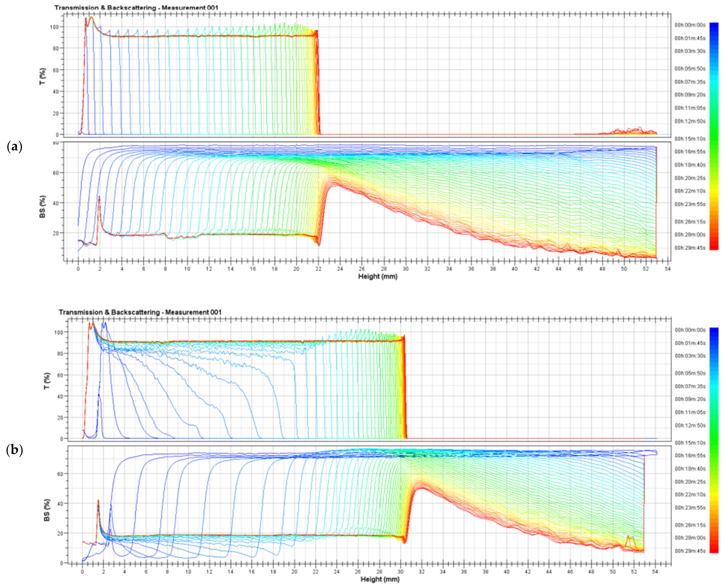
Task: Select legend time 00h:05m:50s in chart (a)
Action: pyautogui.click(x=690, y=69)
